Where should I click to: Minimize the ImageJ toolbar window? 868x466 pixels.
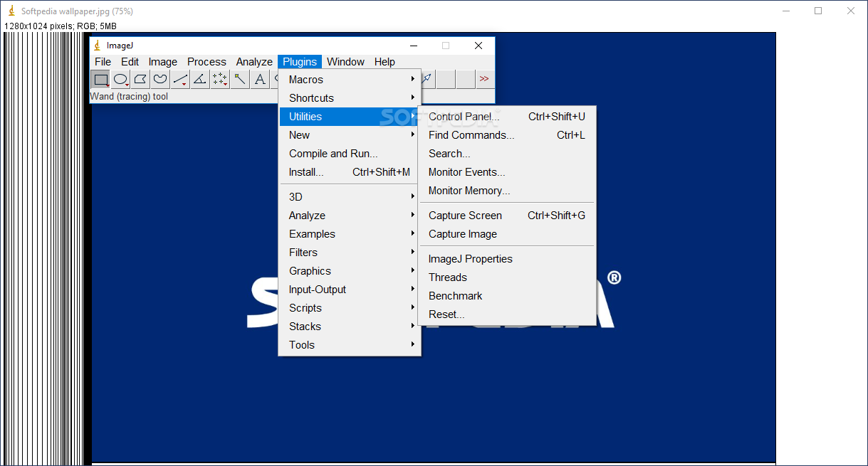[413, 46]
